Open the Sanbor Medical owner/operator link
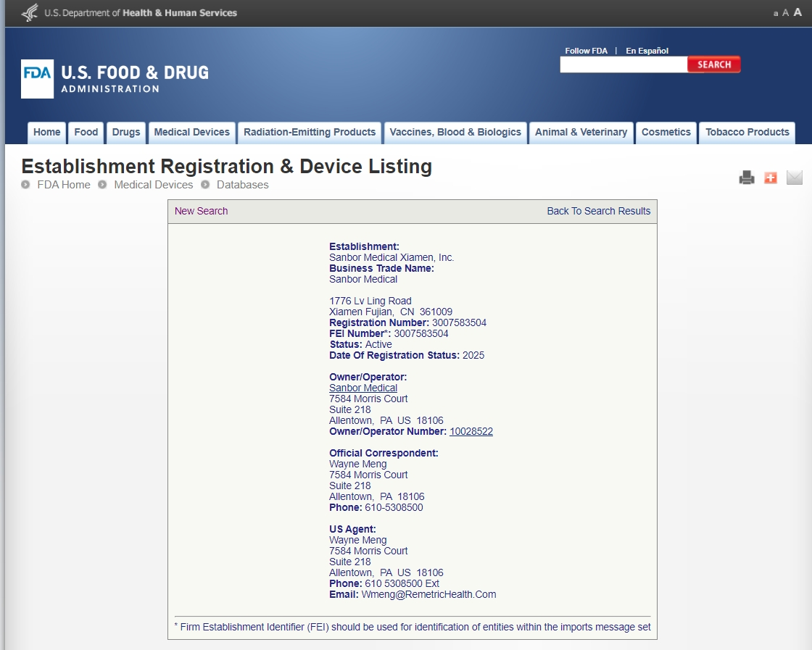 click(363, 388)
